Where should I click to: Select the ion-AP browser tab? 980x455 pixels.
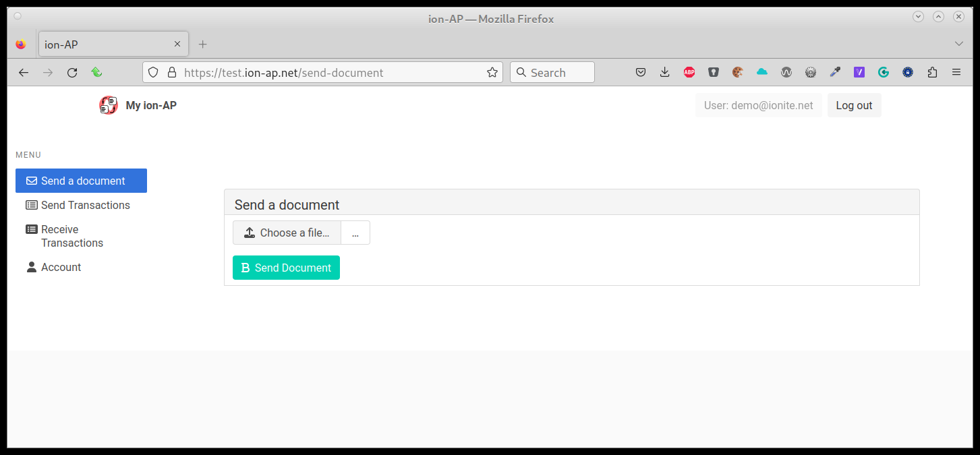[113, 44]
